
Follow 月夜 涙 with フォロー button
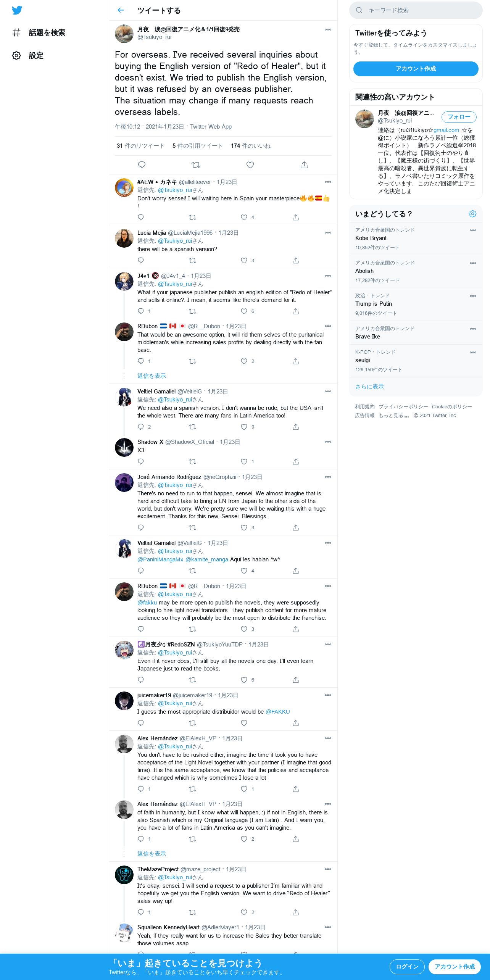[x=459, y=117]
